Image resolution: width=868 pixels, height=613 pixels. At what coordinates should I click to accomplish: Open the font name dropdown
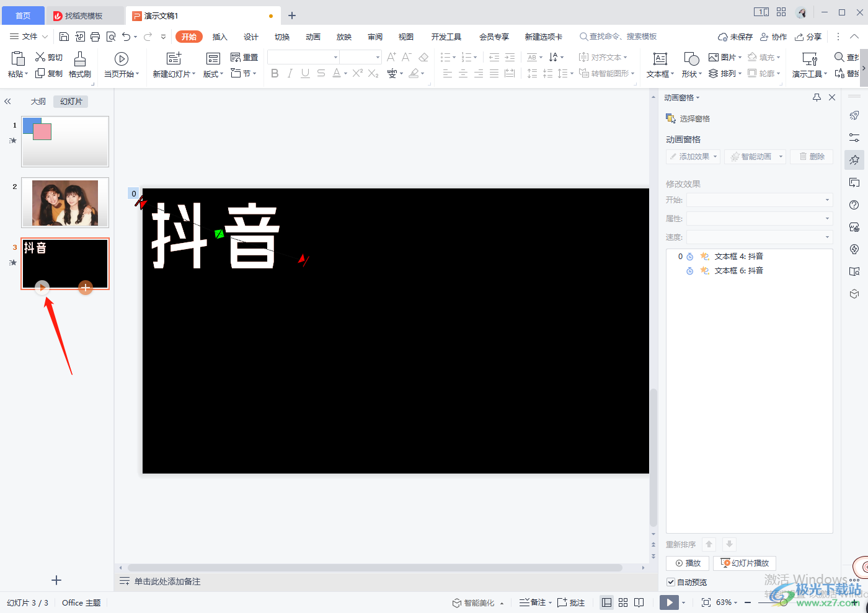tap(335, 57)
